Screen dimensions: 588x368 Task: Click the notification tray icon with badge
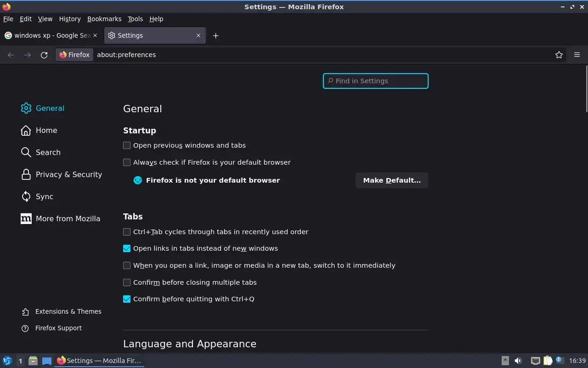pyautogui.click(x=560, y=360)
